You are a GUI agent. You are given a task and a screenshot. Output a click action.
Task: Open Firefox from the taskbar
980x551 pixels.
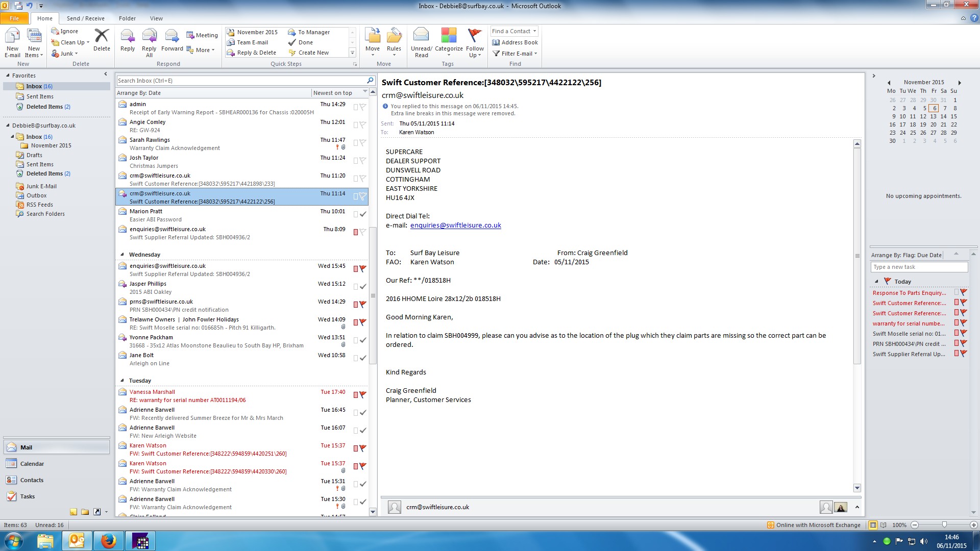point(108,541)
